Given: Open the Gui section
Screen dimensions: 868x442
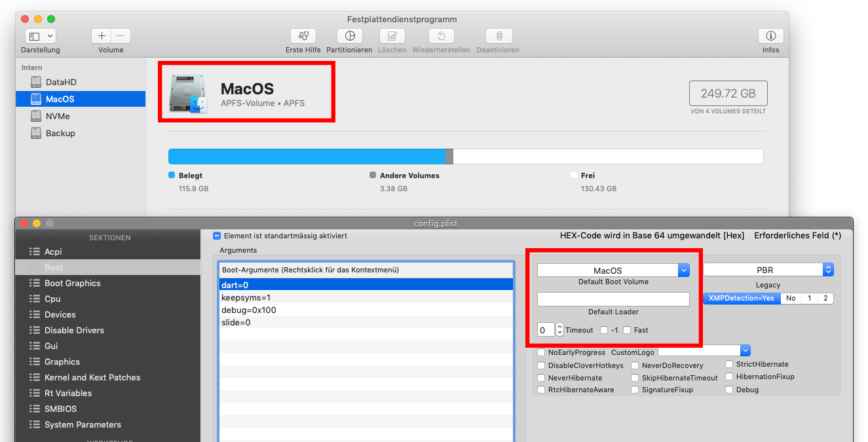Looking at the screenshot, I should tap(107, 346).
